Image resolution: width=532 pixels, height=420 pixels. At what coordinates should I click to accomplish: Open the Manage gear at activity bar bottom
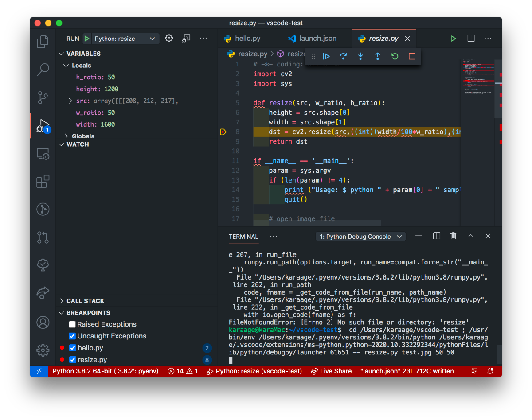[x=43, y=350]
